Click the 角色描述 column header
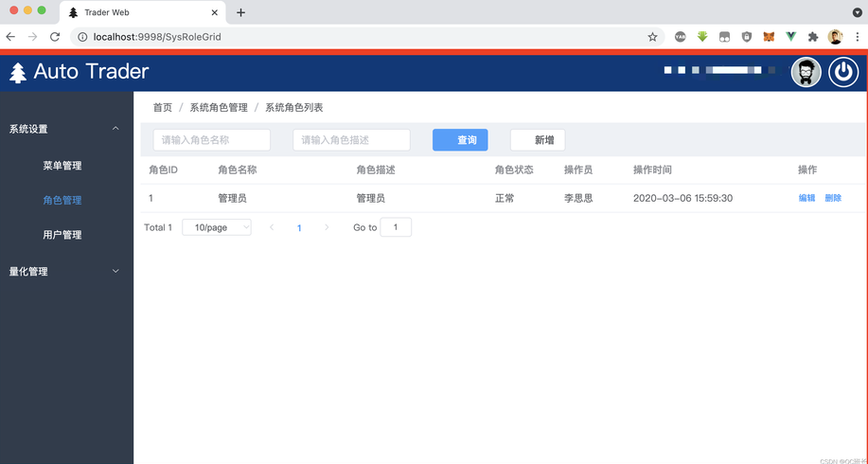 pos(376,170)
